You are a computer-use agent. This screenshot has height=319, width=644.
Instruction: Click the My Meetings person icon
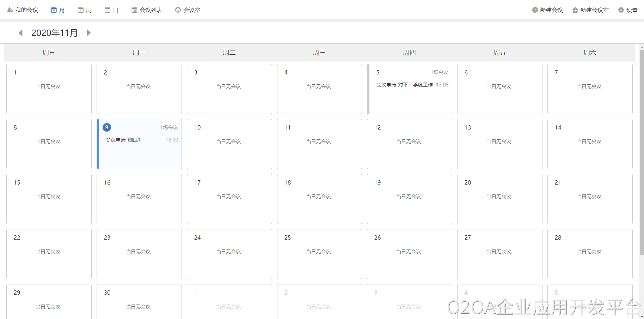pos(10,10)
